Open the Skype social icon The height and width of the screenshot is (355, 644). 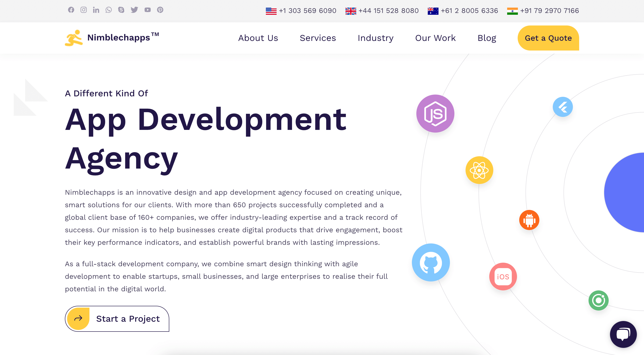[x=121, y=10]
